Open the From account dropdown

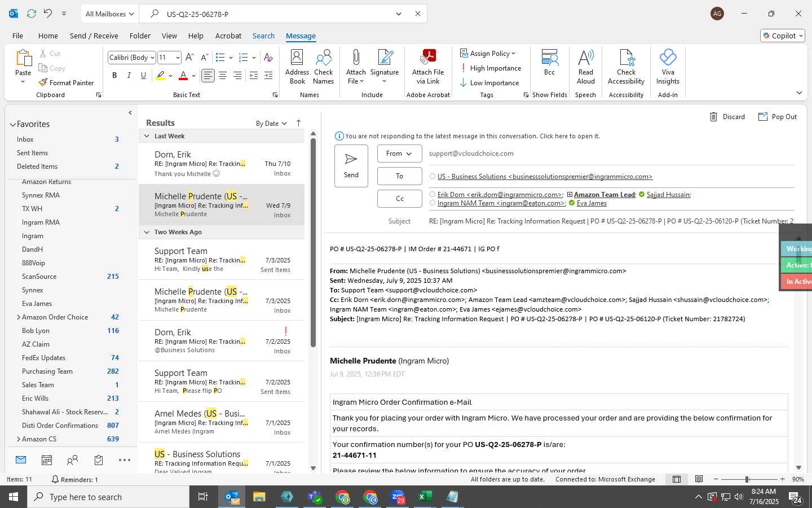point(400,154)
